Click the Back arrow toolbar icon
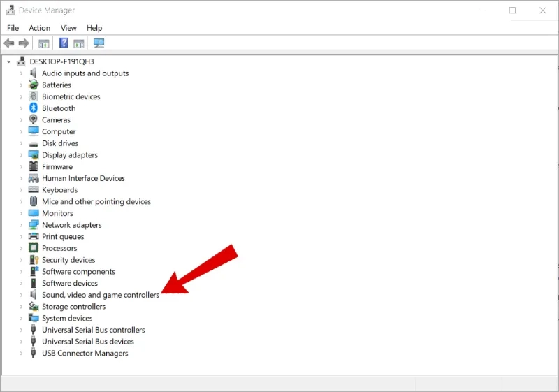Image resolution: width=559 pixels, height=392 pixels. point(9,43)
